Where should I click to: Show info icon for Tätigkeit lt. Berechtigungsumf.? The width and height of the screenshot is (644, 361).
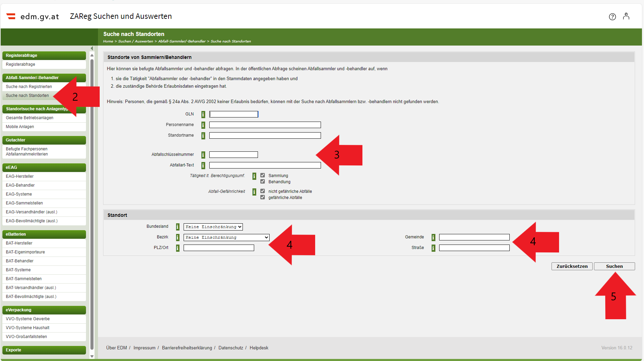click(x=254, y=176)
